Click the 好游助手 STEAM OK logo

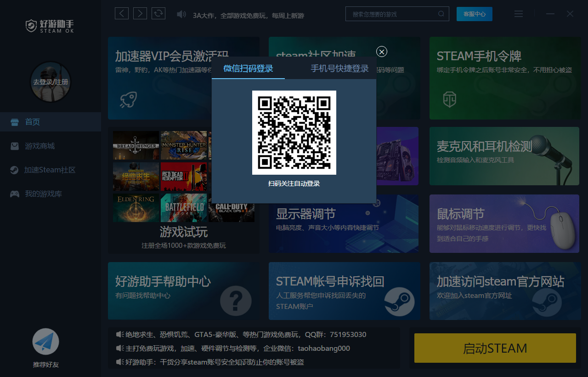50,26
